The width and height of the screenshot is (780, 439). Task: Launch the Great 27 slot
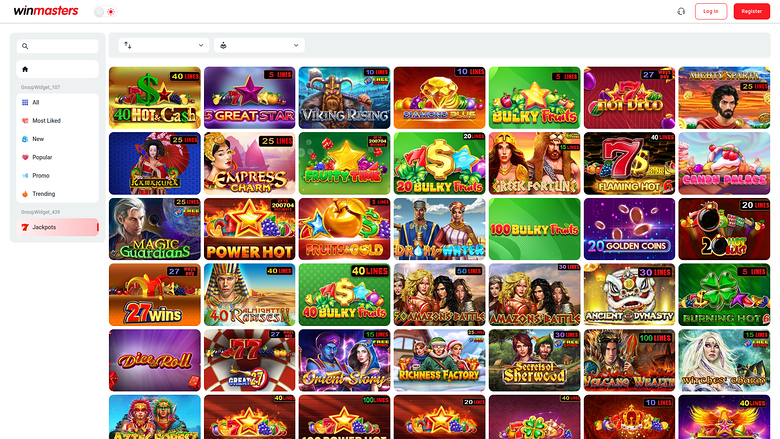tap(250, 360)
